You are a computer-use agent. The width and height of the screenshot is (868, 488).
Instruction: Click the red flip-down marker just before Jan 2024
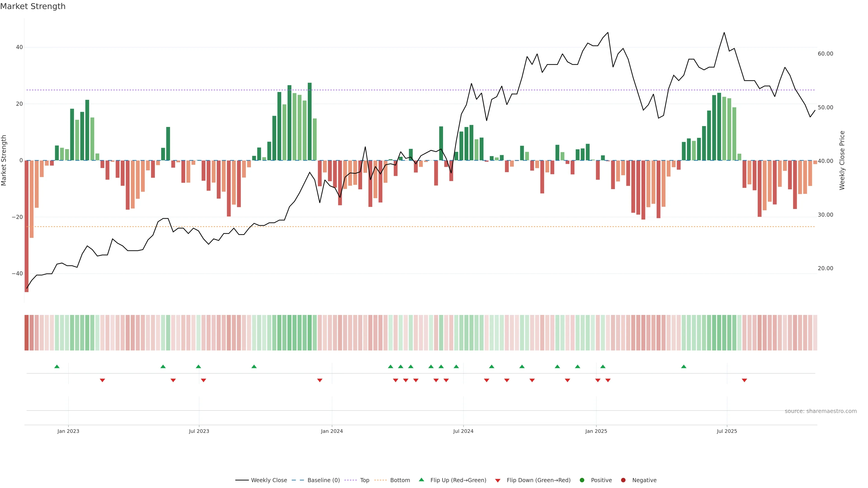pos(320,380)
